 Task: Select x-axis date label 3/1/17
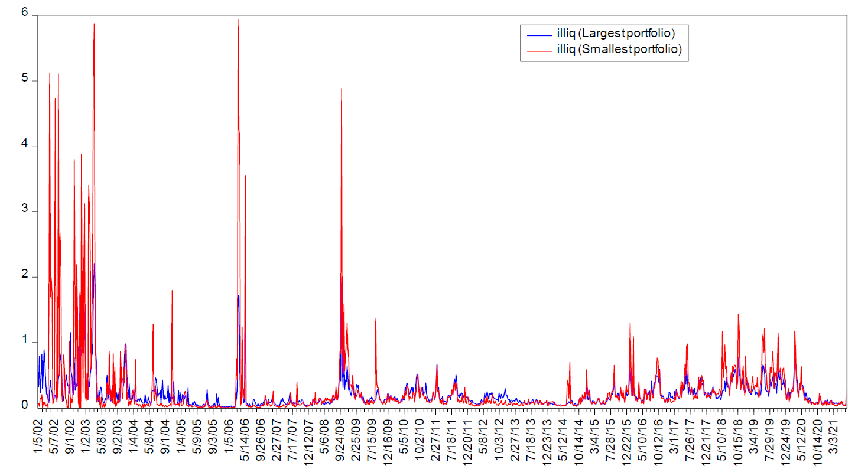pos(674,435)
